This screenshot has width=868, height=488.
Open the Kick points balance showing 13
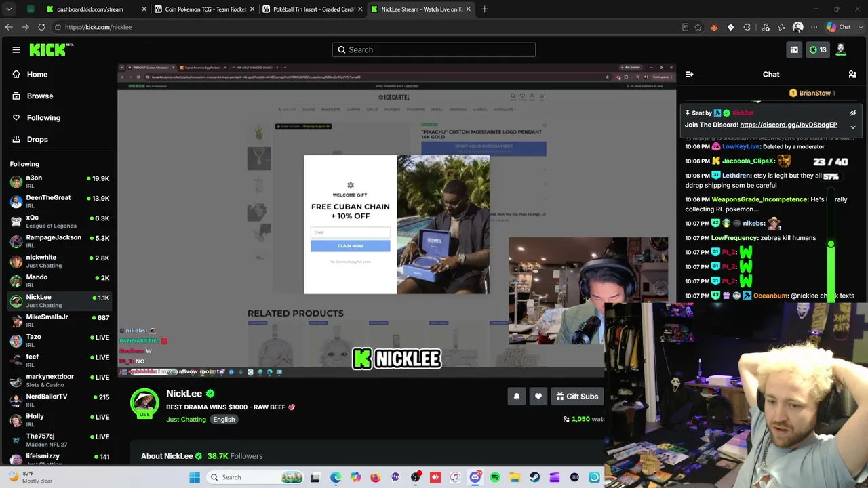(x=818, y=49)
